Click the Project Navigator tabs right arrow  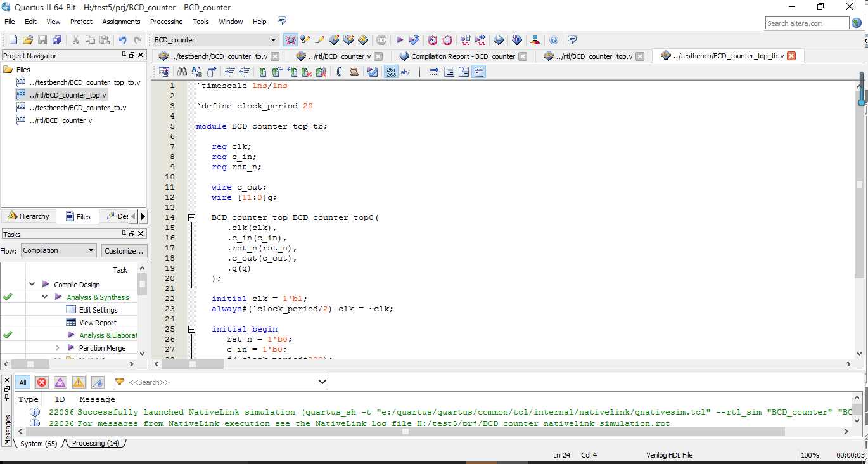[x=143, y=216]
